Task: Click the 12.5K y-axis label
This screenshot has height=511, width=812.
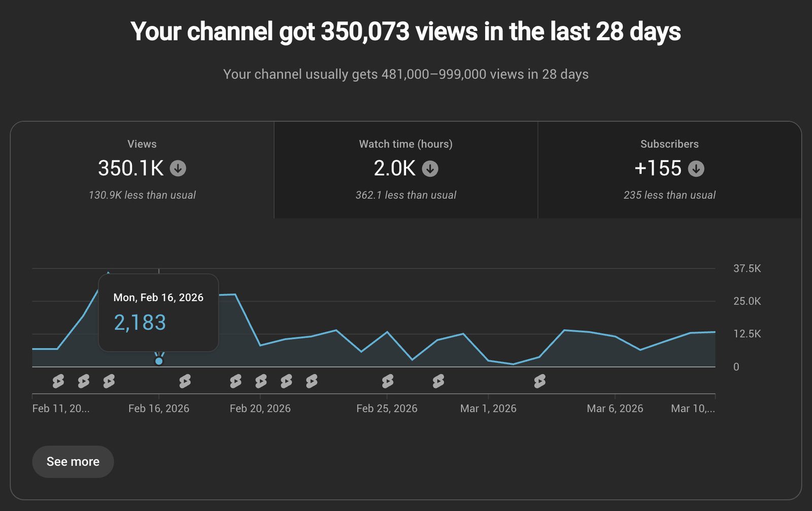Action: [747, 334]
